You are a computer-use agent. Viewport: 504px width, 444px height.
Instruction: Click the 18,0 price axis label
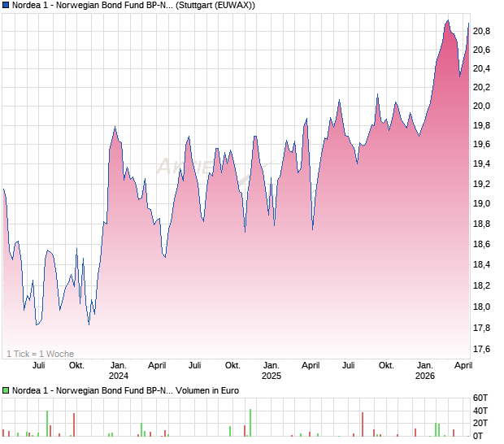[481, 307]
